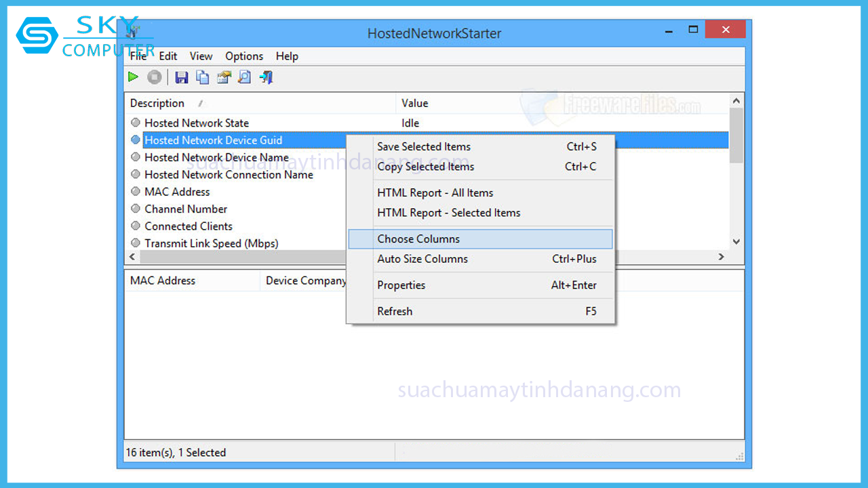868x488 pixels.
Task: Open the View menu
Action: coord(201,56)
